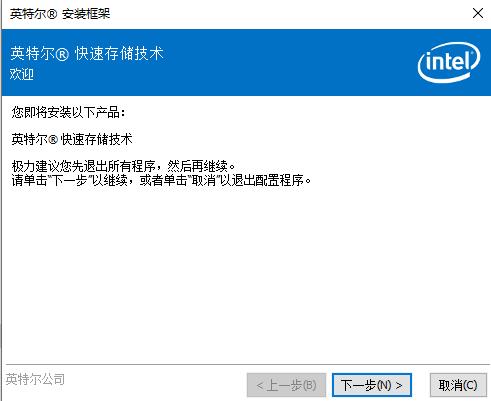Click the 英特尔® 安装框架 title bar text
491x401 pixels.
[60, 14]
